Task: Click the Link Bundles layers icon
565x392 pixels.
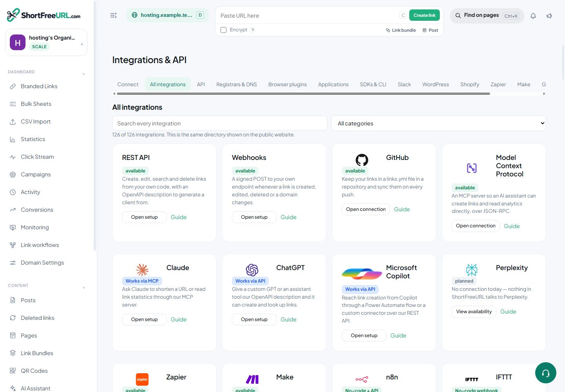Action: click(x=13, y=353)
